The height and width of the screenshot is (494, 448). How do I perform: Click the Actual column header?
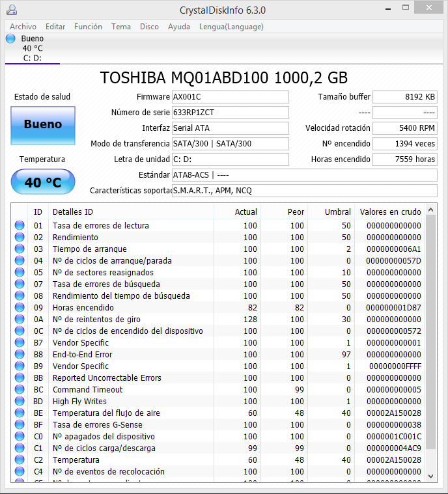click(238, 212)
